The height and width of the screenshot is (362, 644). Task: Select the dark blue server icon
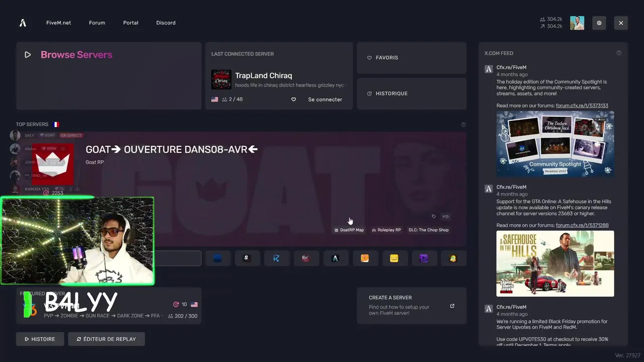pyautogui.click(x=217, y=258)
